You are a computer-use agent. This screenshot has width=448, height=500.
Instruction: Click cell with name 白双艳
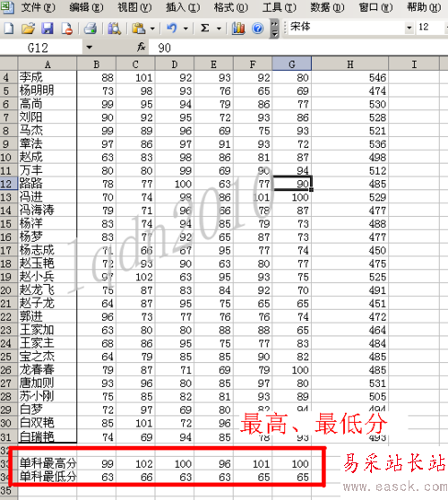(x=47, y=423)
